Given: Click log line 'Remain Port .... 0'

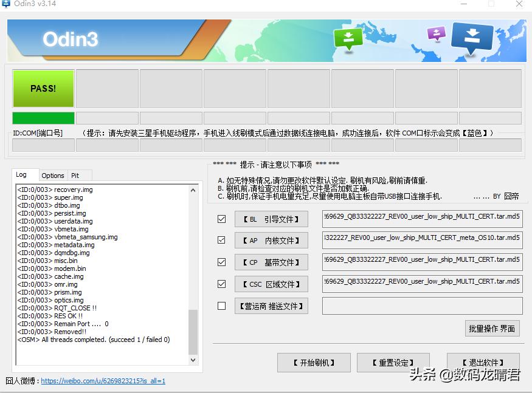Looking at the screenshot, I should 63,324.
